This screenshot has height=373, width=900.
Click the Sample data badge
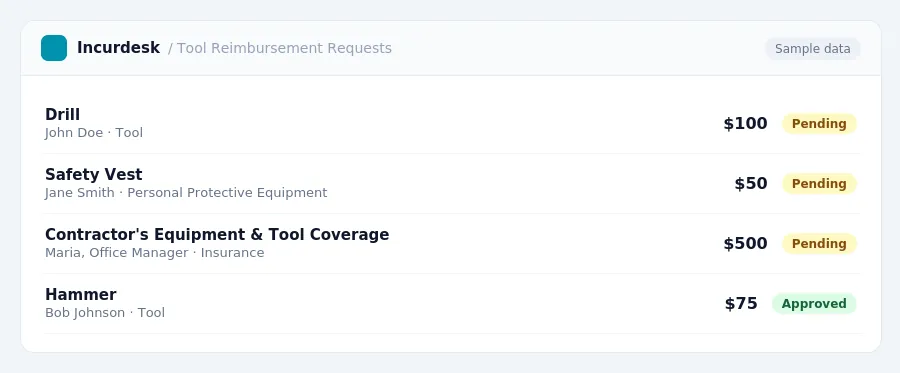812,49
